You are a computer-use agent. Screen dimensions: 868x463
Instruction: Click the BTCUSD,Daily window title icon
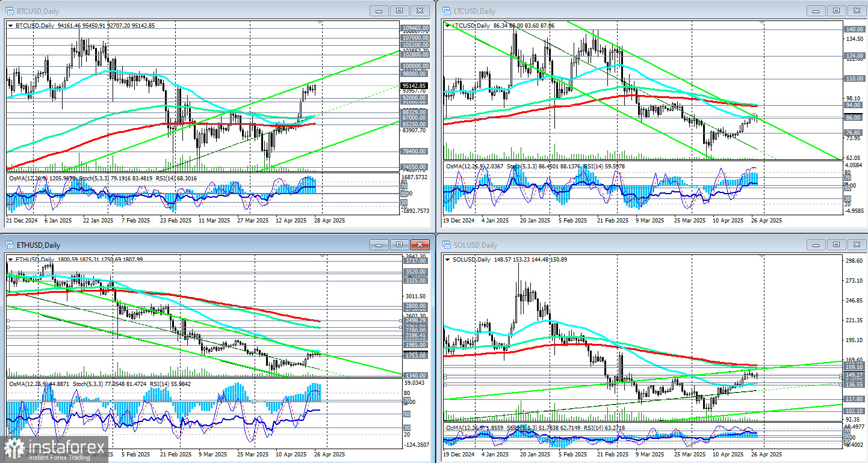tap(10, 11)
